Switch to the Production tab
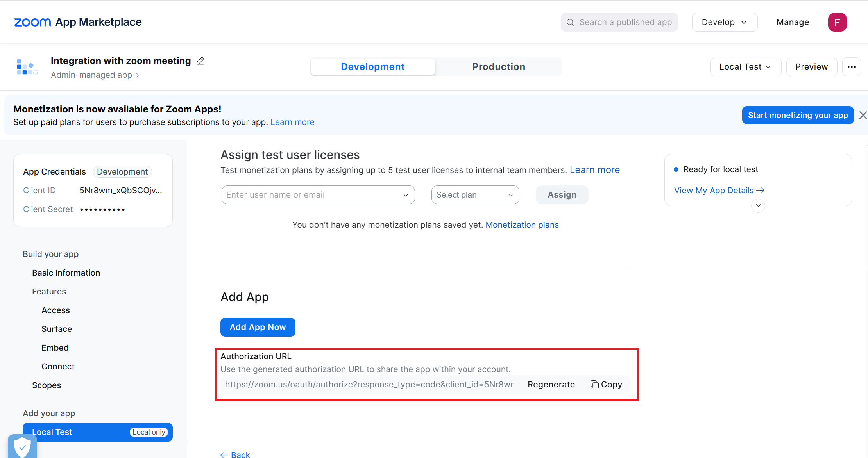This screenshot has height=458, width=868. click(x=499, y=67)
